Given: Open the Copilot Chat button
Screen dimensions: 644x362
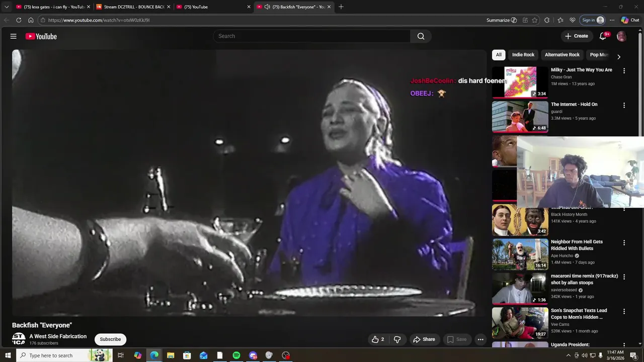Looking at the screenshot, I should click(630, 20).
